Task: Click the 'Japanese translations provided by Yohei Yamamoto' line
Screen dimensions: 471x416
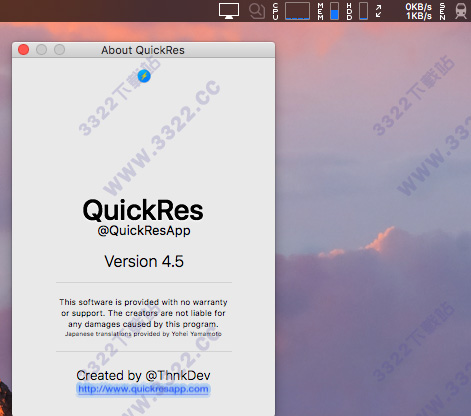Action: pyautogui.click(x=143, y=334)
